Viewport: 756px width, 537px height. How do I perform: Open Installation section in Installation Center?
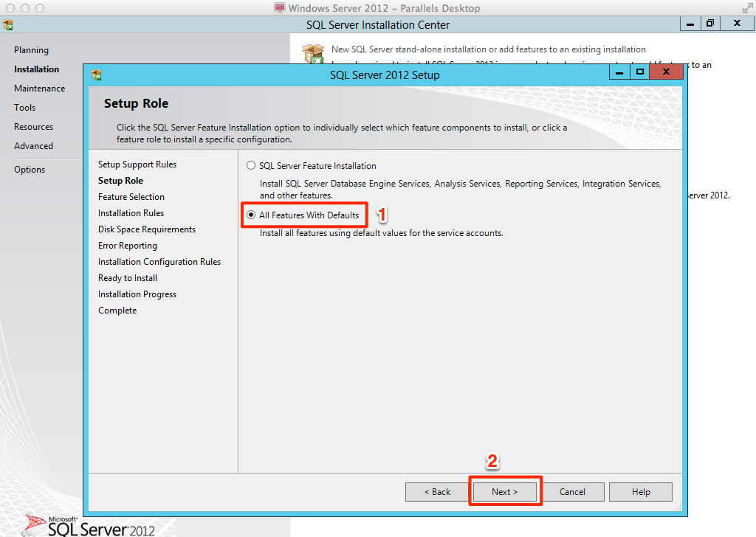[x=36, y=69]
